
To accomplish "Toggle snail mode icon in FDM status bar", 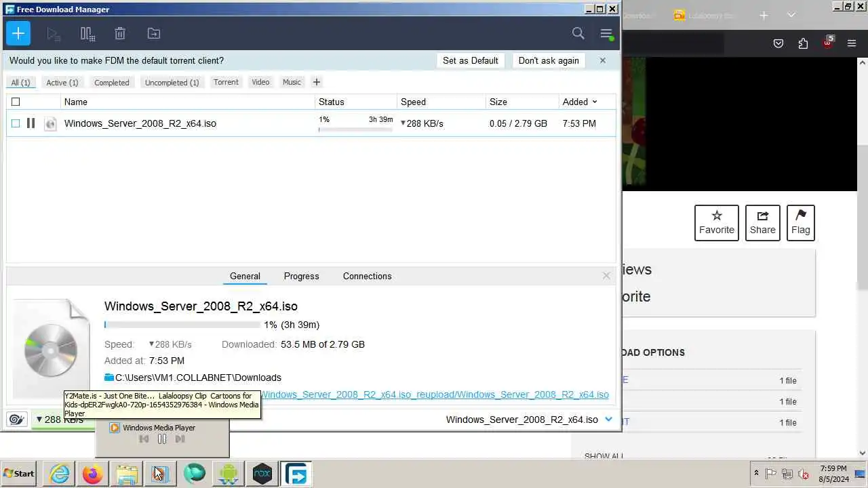I will pyautogui.click(x=17, y=420).
